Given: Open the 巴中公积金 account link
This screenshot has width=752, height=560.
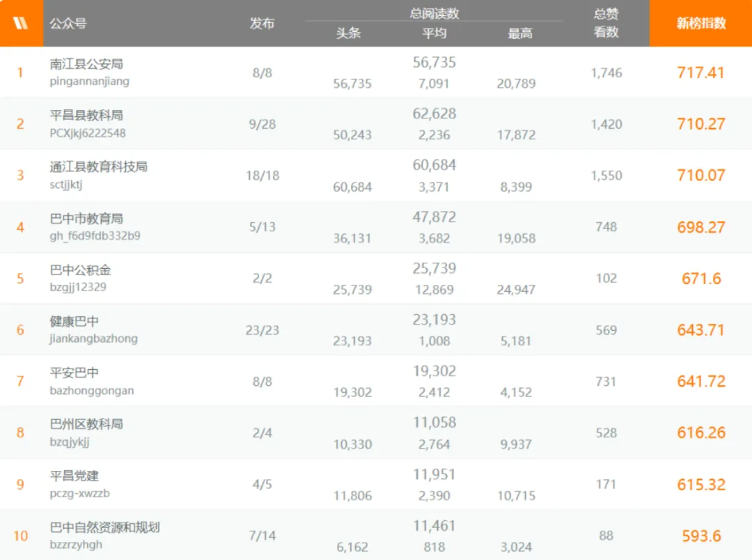Looking at the screenshot, I should 80,270.
